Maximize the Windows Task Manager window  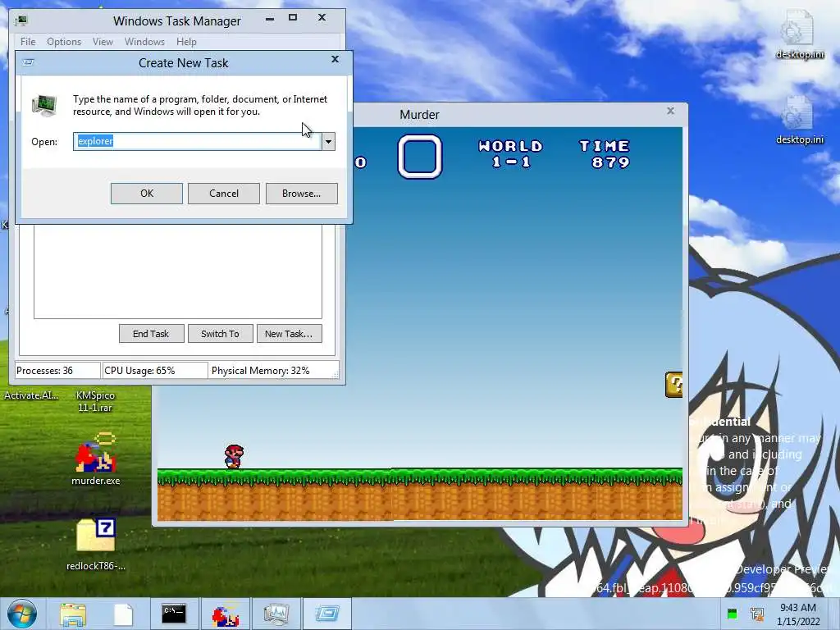click(293, 18)
